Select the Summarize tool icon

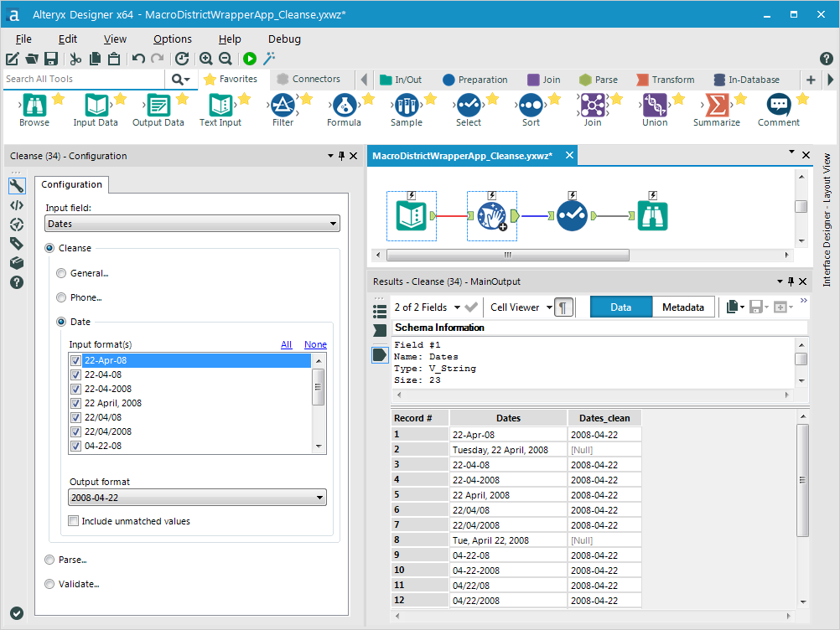pos(716,106)
